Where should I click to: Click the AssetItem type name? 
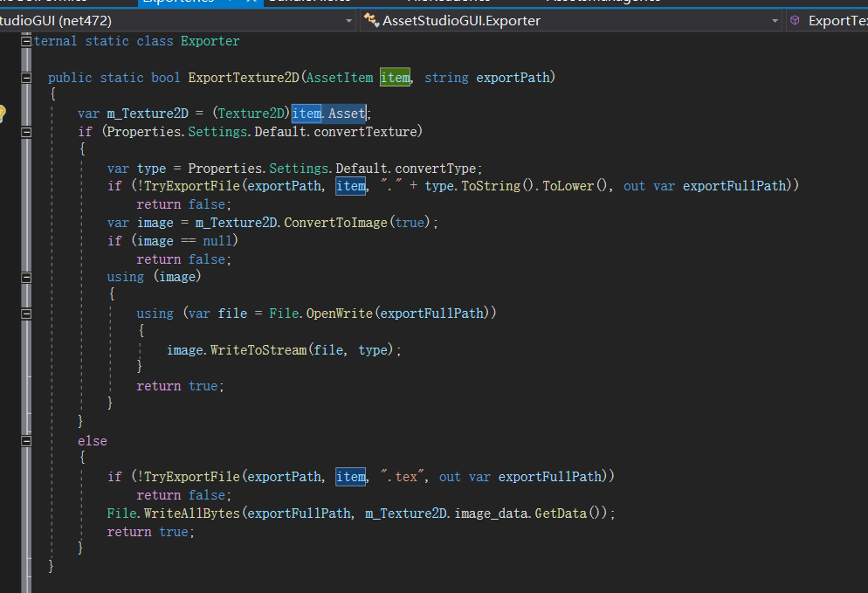click(341, 78)
